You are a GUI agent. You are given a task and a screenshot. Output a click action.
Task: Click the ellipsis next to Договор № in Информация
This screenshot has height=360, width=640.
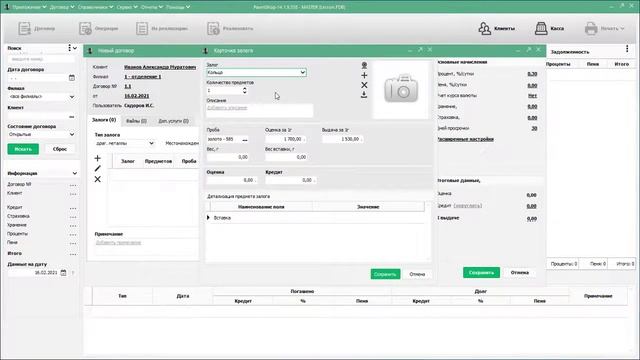pos(73,185)
